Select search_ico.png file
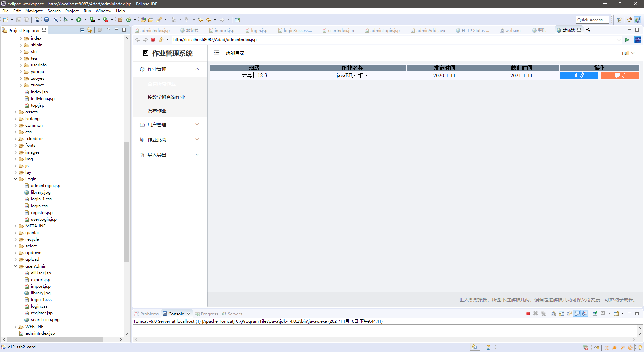This screenshot has height=352, width=644. click(x=45, y=320)
